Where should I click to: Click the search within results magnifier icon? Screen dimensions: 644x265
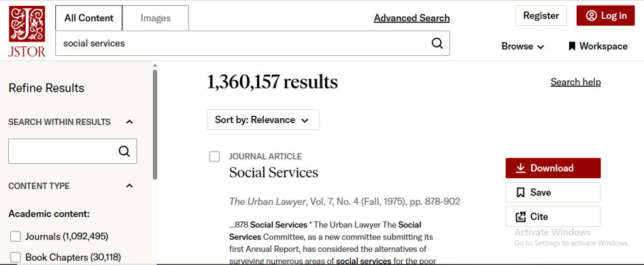tap(124, 151)
